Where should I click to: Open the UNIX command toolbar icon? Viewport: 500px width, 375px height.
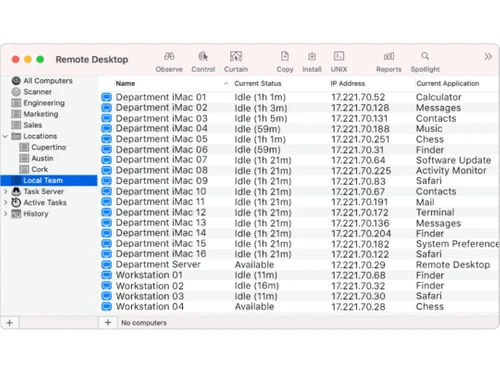[339, 56]
